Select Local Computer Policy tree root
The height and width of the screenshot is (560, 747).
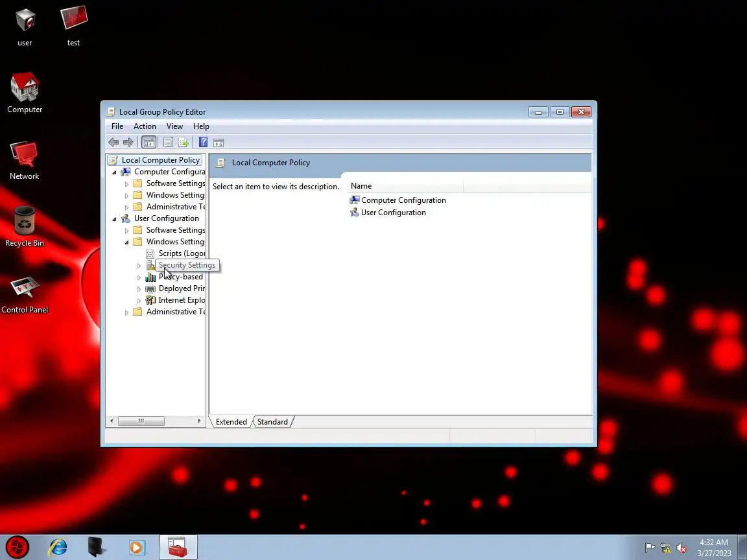[161, 160]
